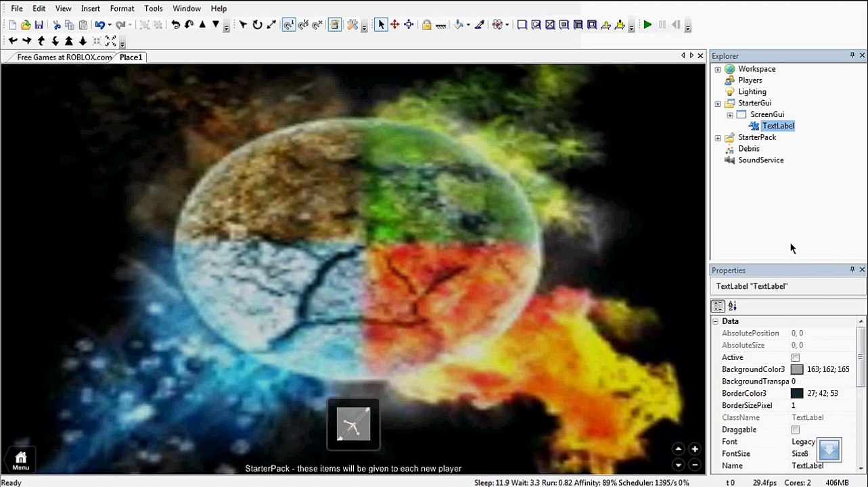Open the Edit menu

pyautogui.click(x=39, y=9)
